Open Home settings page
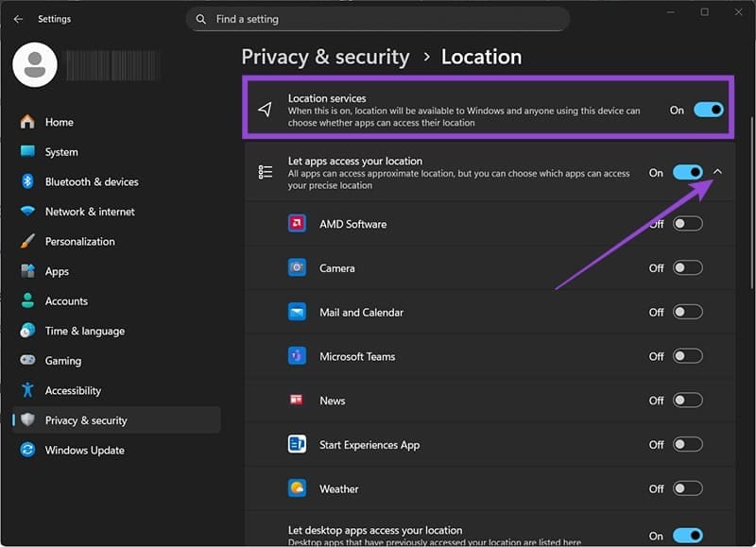The width and height of the screenshot is (756, 547). pos(116,122)
